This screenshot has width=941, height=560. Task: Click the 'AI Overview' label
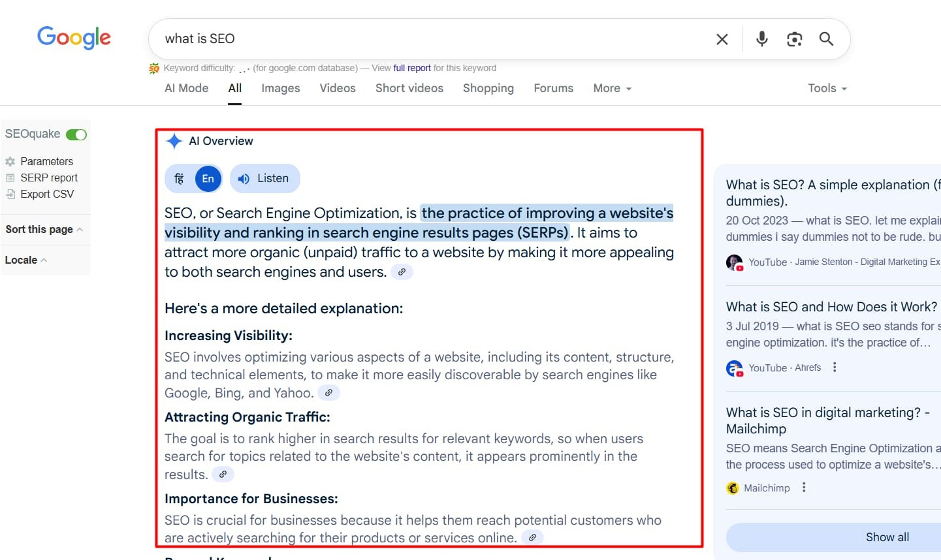pyautogui.click(x=221, y=141)
